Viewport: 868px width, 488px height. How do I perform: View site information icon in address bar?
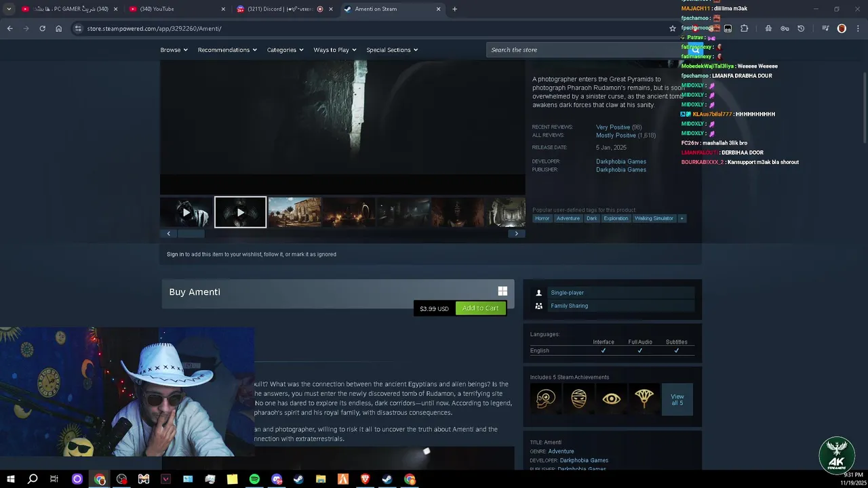point(78,28)
